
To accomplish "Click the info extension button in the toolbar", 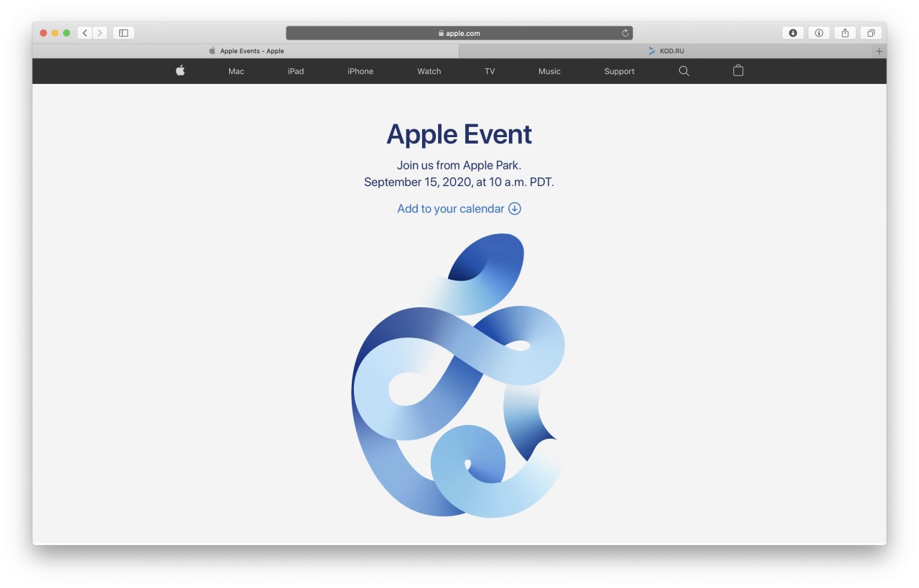I will (x=818, y=33).
